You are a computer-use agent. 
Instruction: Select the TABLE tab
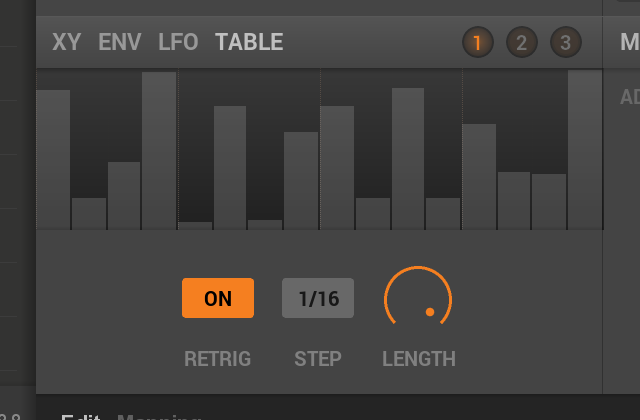coord(249,42)
